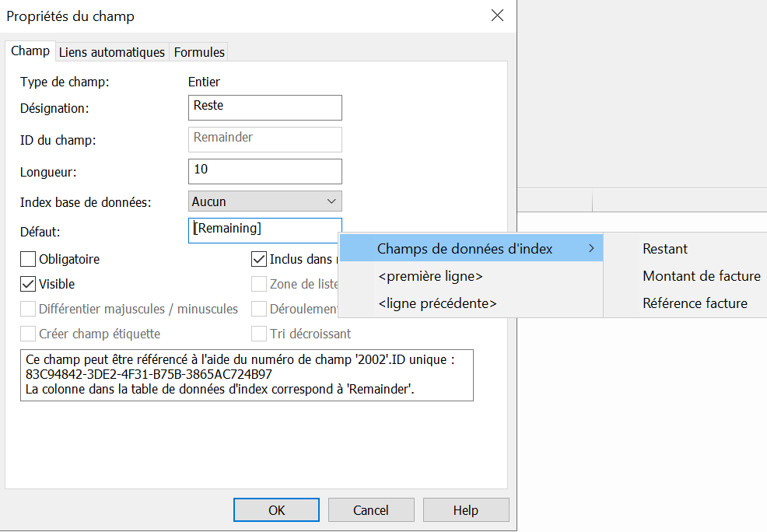767x532 pixels.
Task: Select <première ligne> from context menu
Action: pos(430,276)
